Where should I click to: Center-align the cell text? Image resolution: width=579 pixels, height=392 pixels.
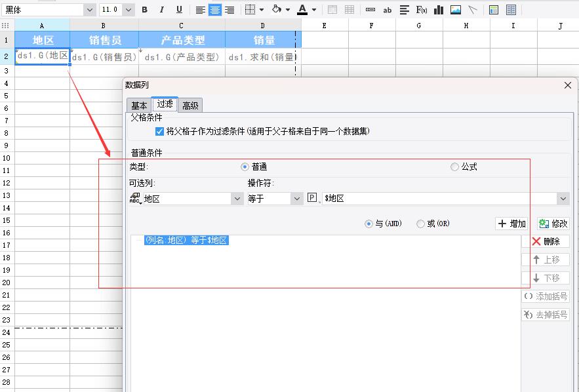pos(215,10)
